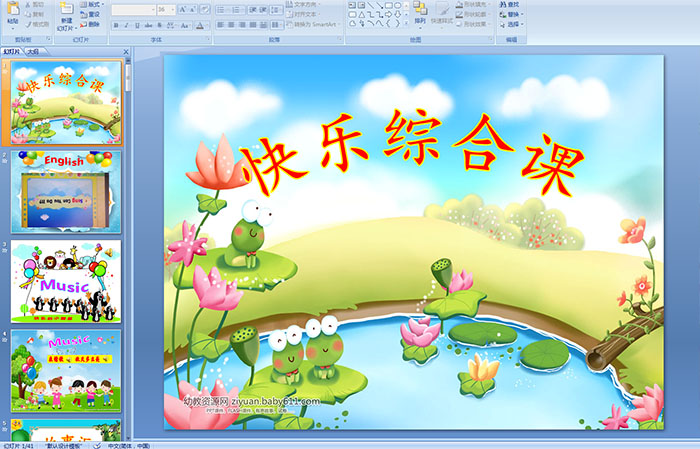Open font size dropdown showing 16
The width and height of the screenshot is (700, 449).
pyautogui.click(x=166, y=9)
